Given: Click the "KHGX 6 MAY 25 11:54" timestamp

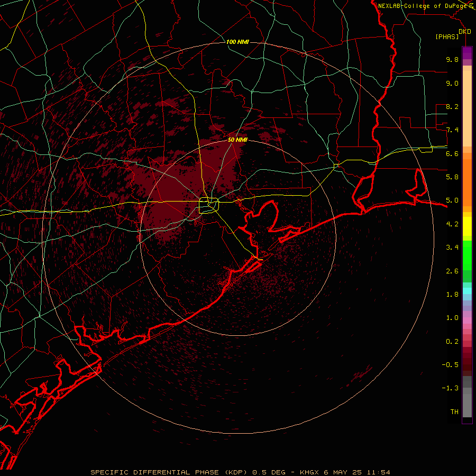Looking at the screenshot, I should click(x=345, y=472).
